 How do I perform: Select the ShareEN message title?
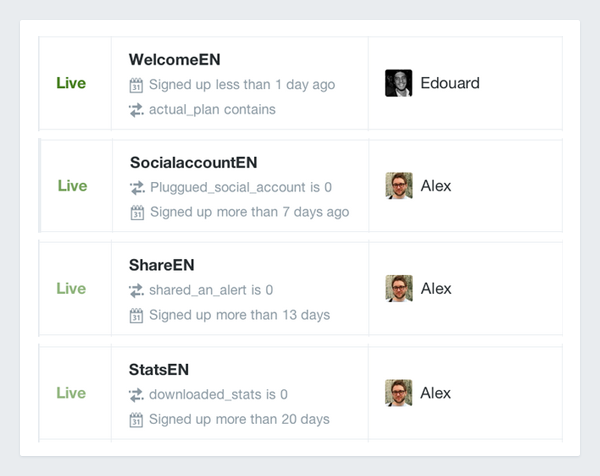point(161,265)
